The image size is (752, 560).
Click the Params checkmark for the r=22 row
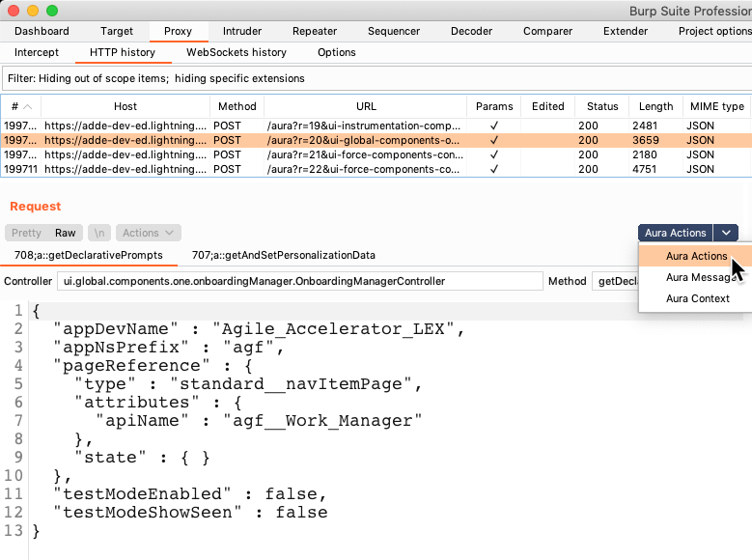pos(494,169)
